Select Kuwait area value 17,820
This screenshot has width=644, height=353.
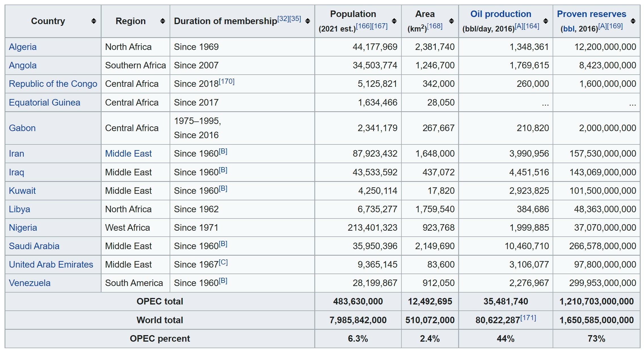pyautogui.click(x=441, y=191)
